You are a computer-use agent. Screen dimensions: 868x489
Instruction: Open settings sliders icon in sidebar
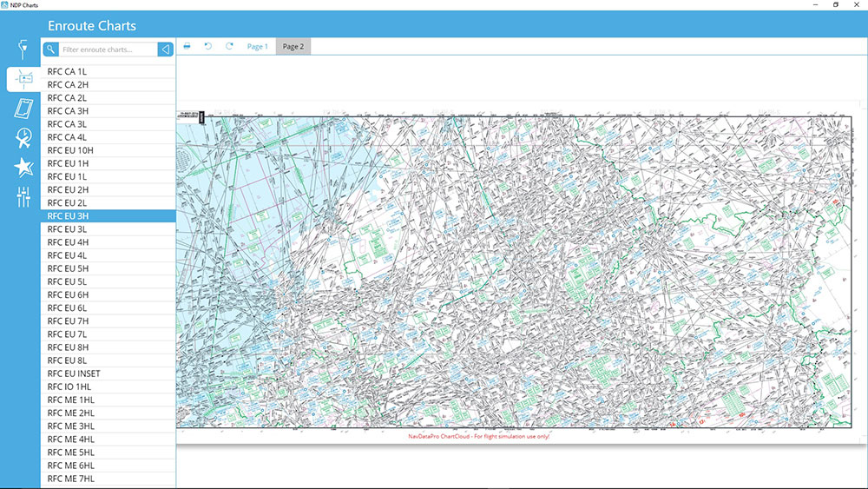tap(23, 197)
